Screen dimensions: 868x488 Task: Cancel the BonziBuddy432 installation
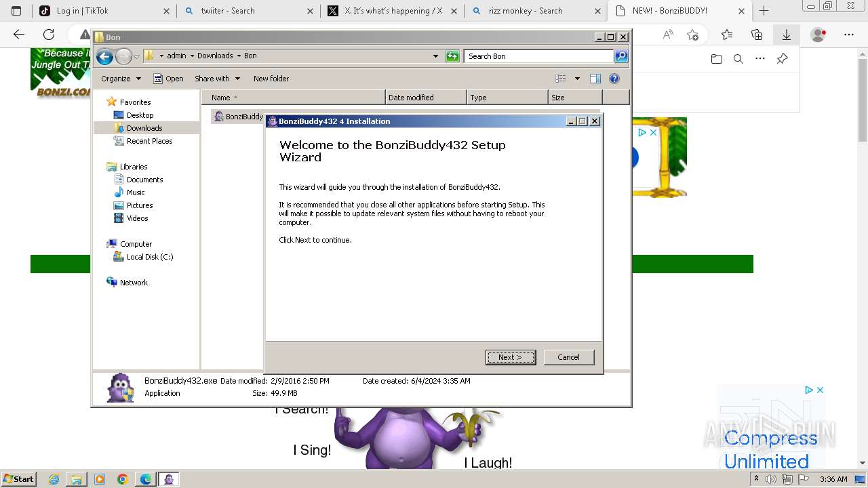coord(568,357)
